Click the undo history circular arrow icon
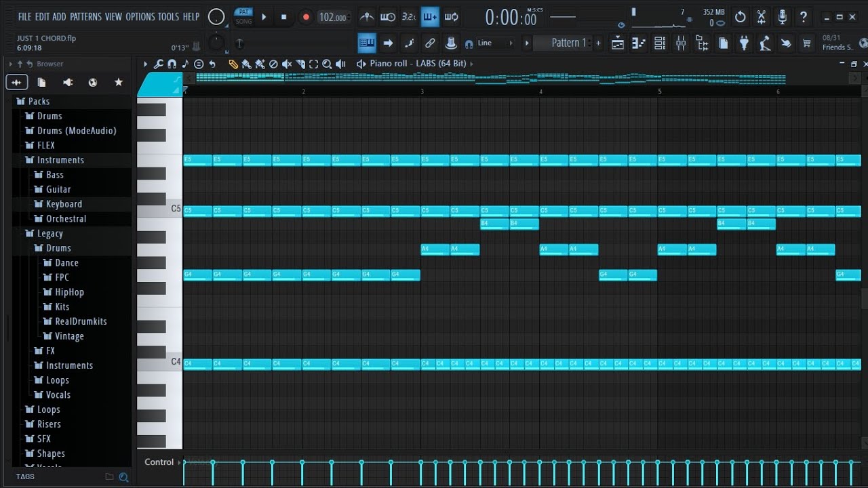 pyautogui.click(x=741, y=17)
